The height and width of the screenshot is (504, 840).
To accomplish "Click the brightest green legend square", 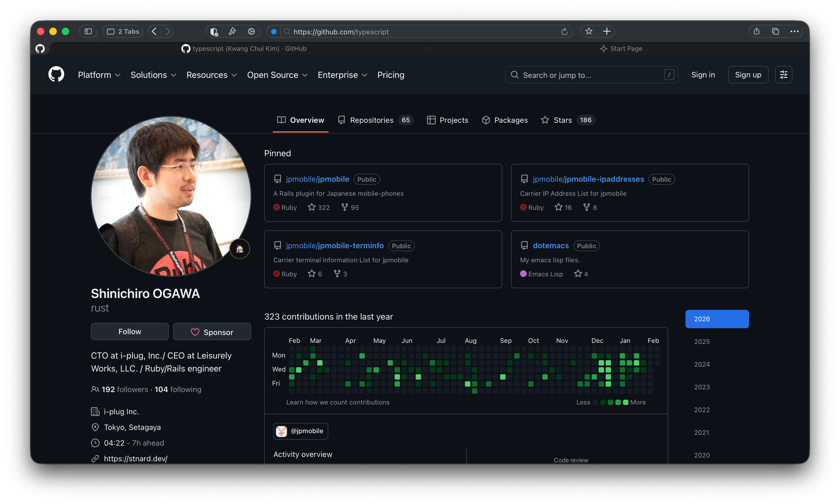I will (625, 402).
